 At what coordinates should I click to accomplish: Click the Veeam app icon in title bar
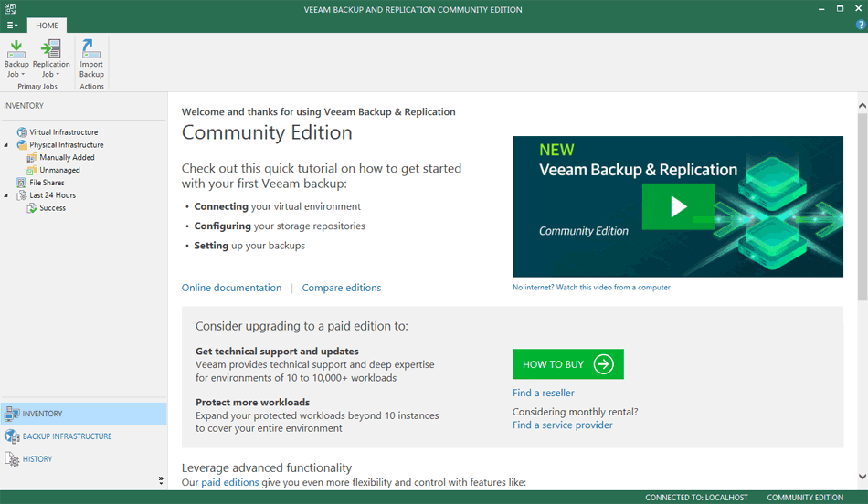click(10, 9)
